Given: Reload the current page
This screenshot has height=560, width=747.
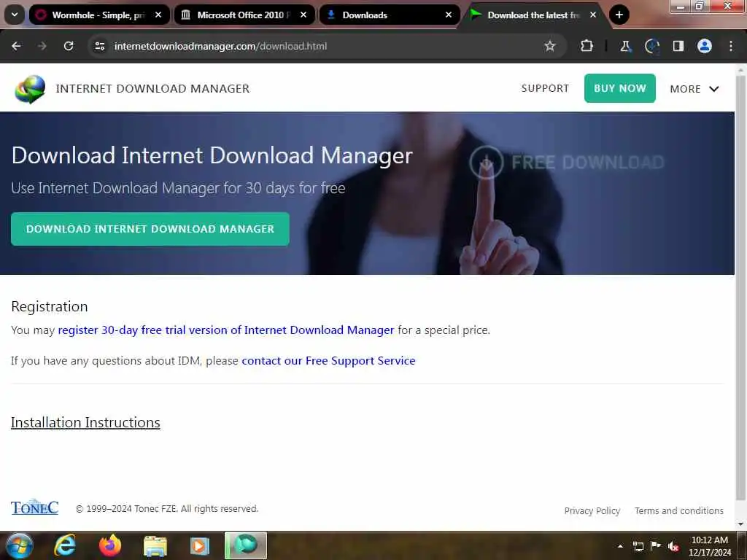Looking at the screenshot, I should (69, 46).
